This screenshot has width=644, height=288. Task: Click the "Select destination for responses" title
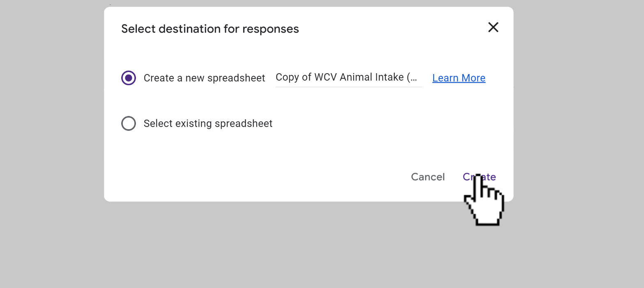tap(210, 29)
